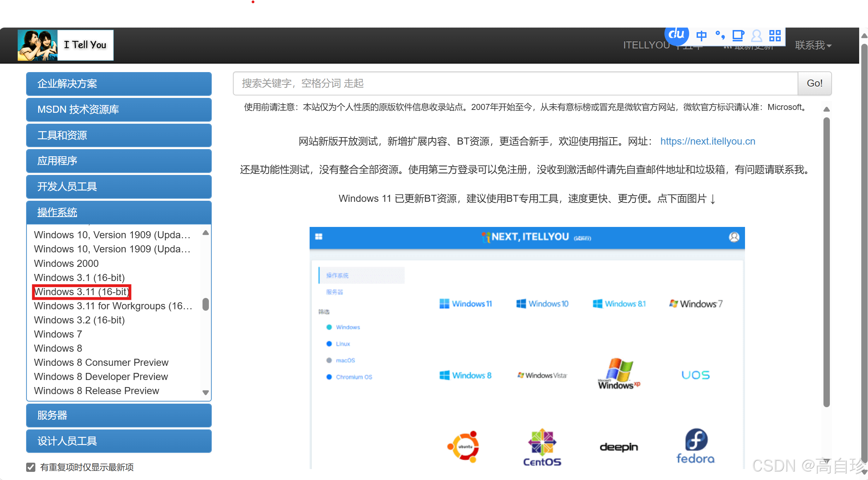Click the Windows 11 logo in preview

point(465,304)
